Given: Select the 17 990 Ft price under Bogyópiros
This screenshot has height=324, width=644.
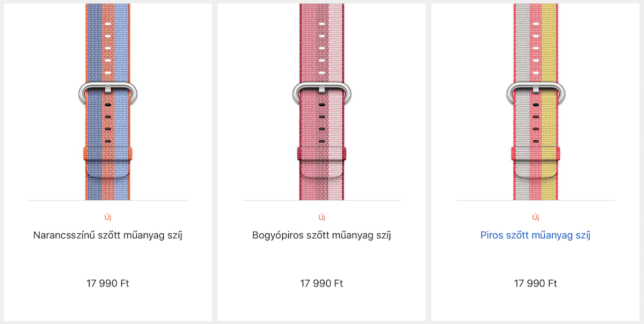Looking at the screenshot, I should [x=321, y=283].
